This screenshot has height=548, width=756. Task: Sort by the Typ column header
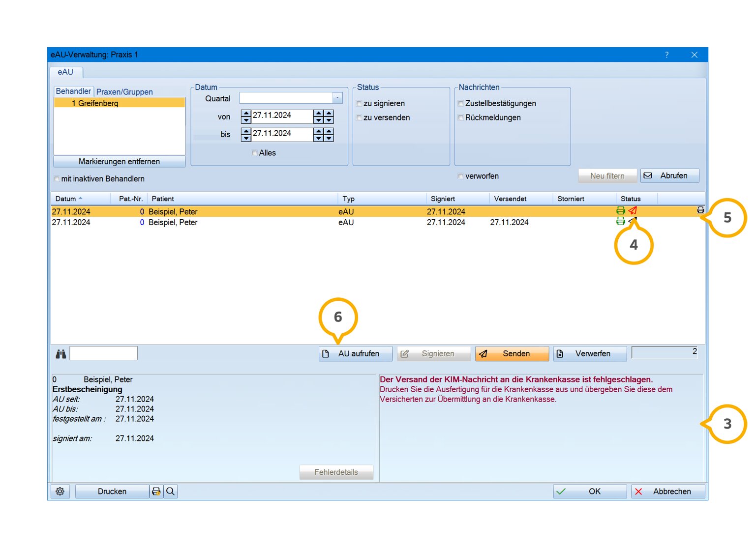tap(382, 199)
